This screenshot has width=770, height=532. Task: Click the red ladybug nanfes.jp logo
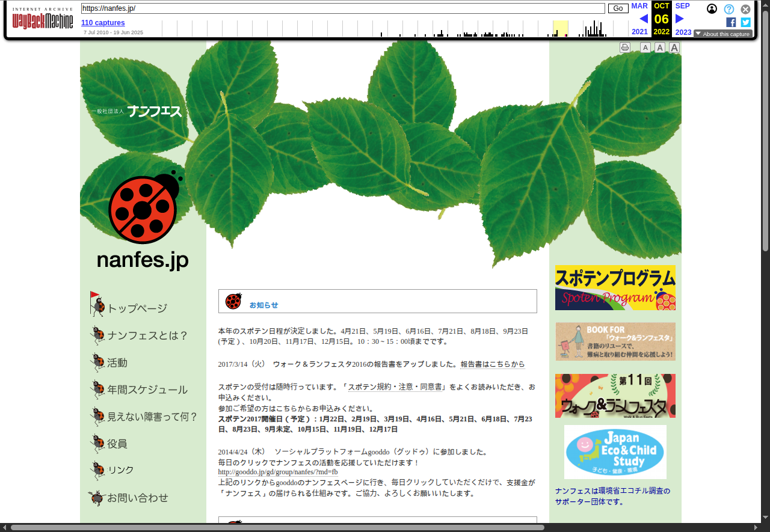pyautogui.click(x=143, y=219)
